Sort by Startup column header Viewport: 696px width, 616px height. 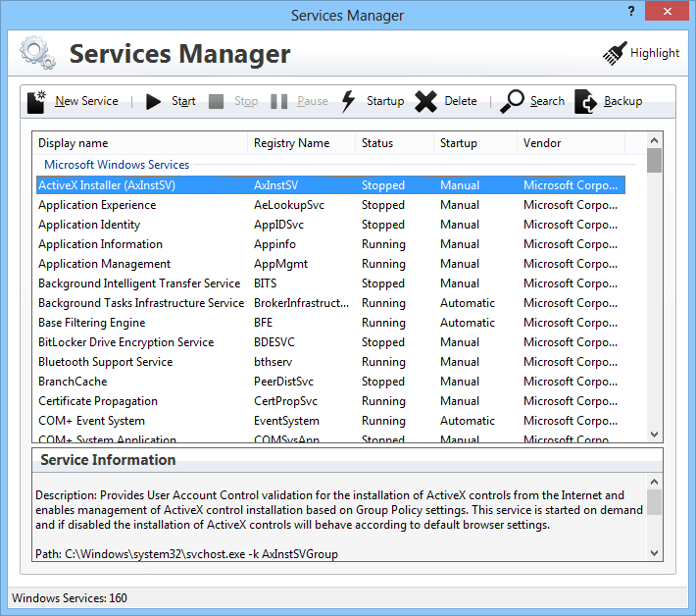point(475,143)
